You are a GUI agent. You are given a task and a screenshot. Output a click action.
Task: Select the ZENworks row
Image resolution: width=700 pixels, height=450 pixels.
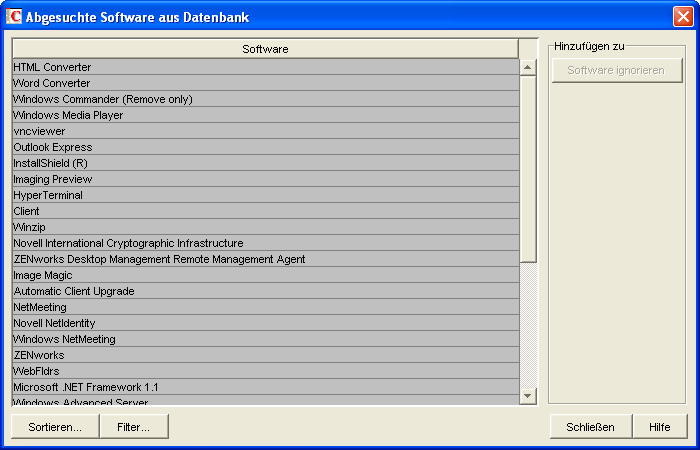tap(266, 355)
